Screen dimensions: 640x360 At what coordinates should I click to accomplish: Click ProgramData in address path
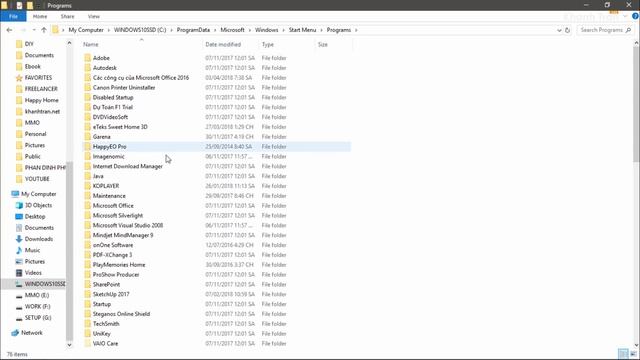click(193, 30)
